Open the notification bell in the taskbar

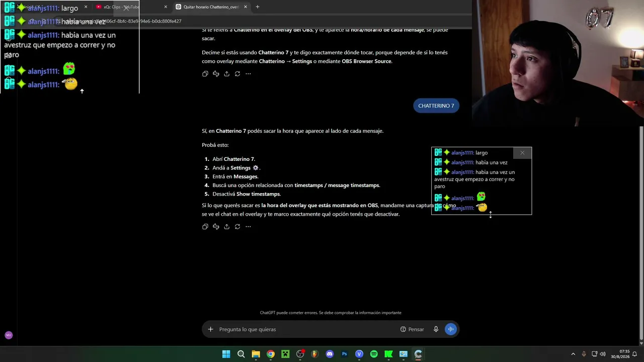click(x=635, y=354)
